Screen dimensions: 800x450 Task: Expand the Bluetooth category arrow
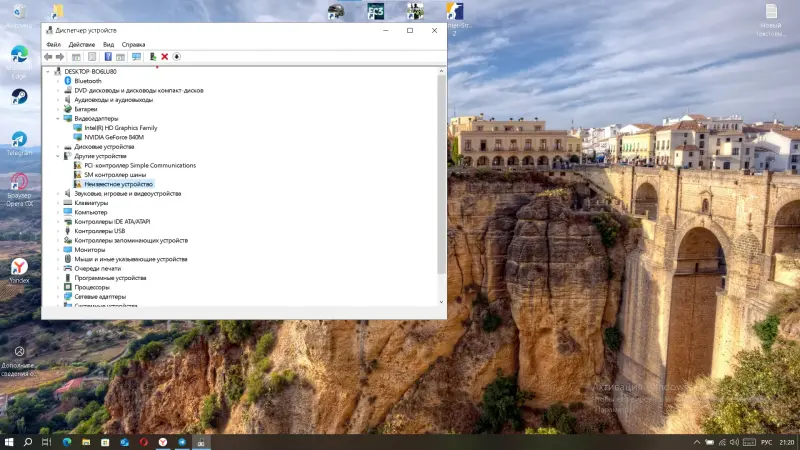point(58,81)
